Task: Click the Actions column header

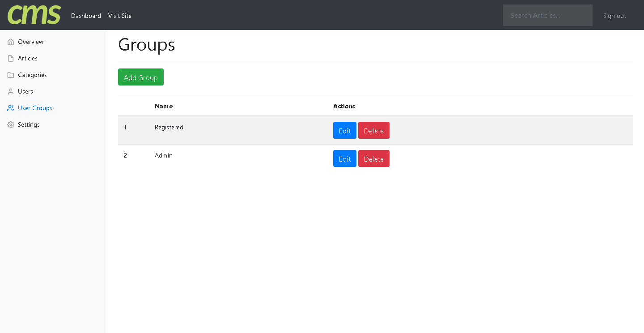Action: pos(344,106)
